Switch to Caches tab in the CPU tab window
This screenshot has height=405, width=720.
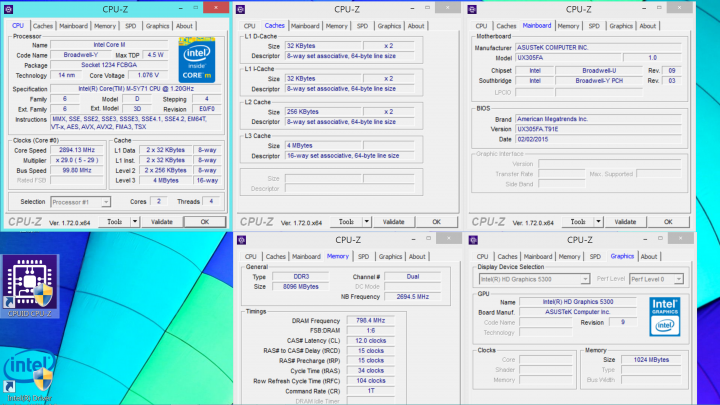(43, 26)
